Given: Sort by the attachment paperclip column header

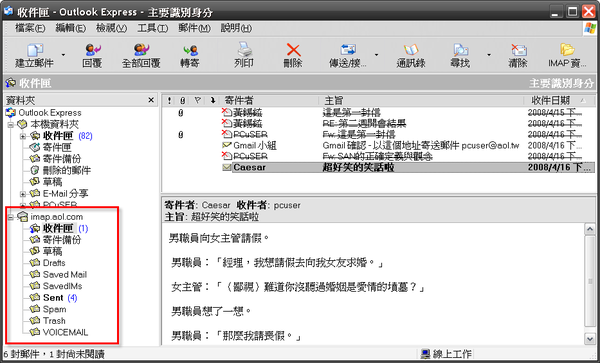Looking at the screenshot, I should [x=183, y=101].
